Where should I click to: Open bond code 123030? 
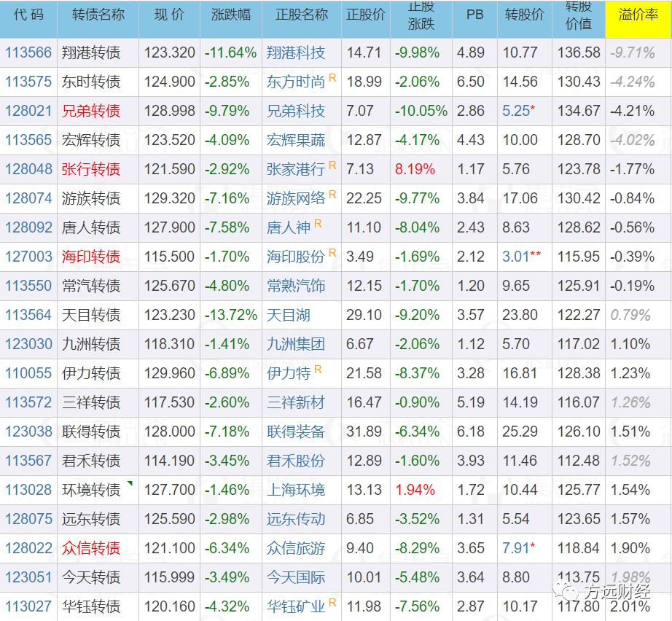pos(28,344)
